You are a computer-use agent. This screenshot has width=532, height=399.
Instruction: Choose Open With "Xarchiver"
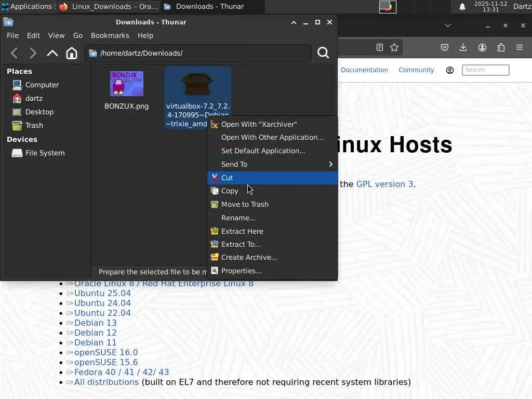(272, 125)
